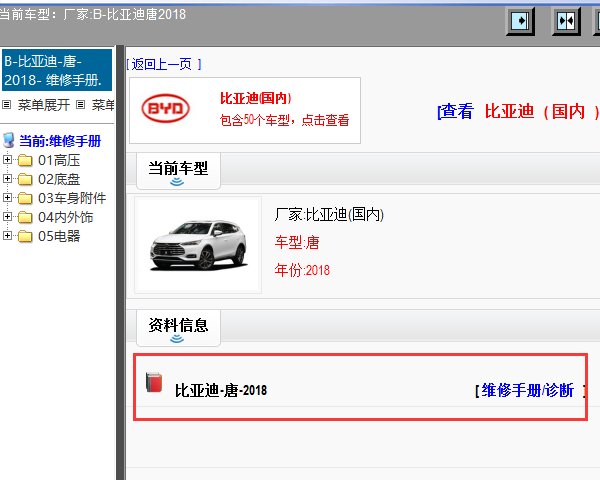The image size is (600, 480).
Task: Click the 03车身附件 folder icon
Action: pyautogui.click(x=25, y=198)
